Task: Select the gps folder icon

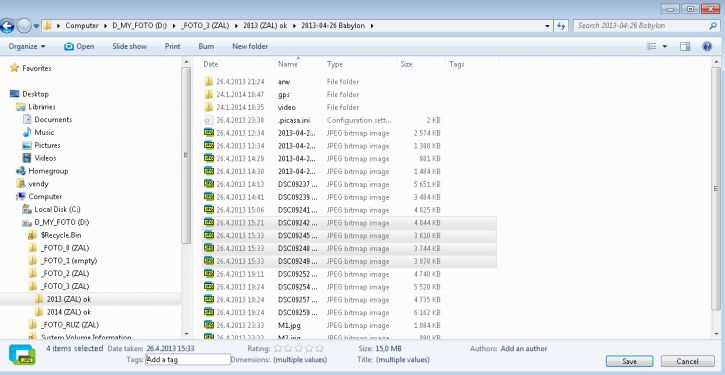Action: coord(209,94)
